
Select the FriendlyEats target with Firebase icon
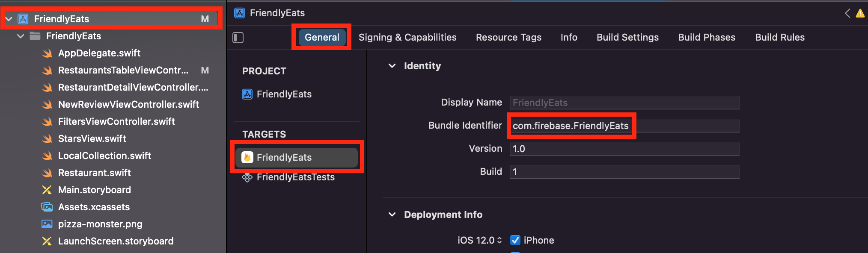(297, 157)
